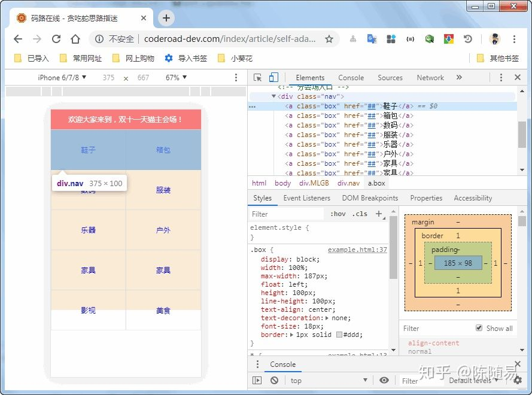Open the iPhone 6/7/8 device dropdown

pos(62,78)
